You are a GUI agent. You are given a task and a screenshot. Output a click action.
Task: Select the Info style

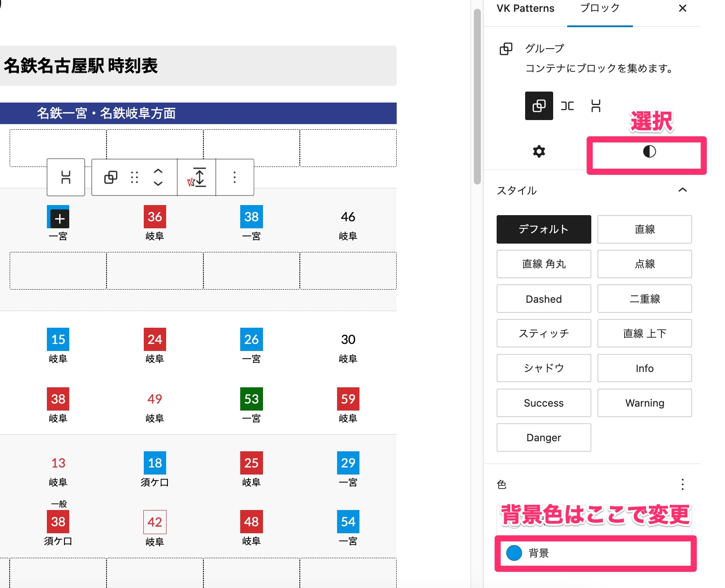(x=644, y=368)
